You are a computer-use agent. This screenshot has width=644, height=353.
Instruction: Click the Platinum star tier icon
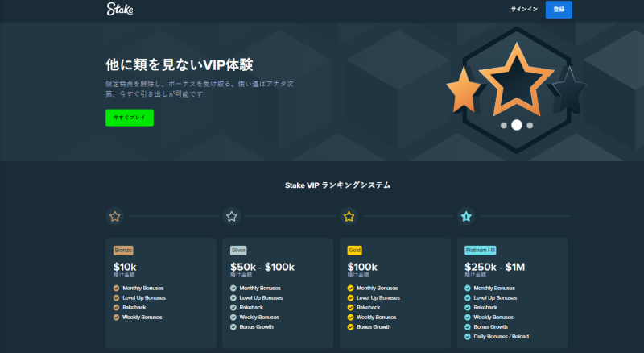pyautogui.click(x=466, y=216)
